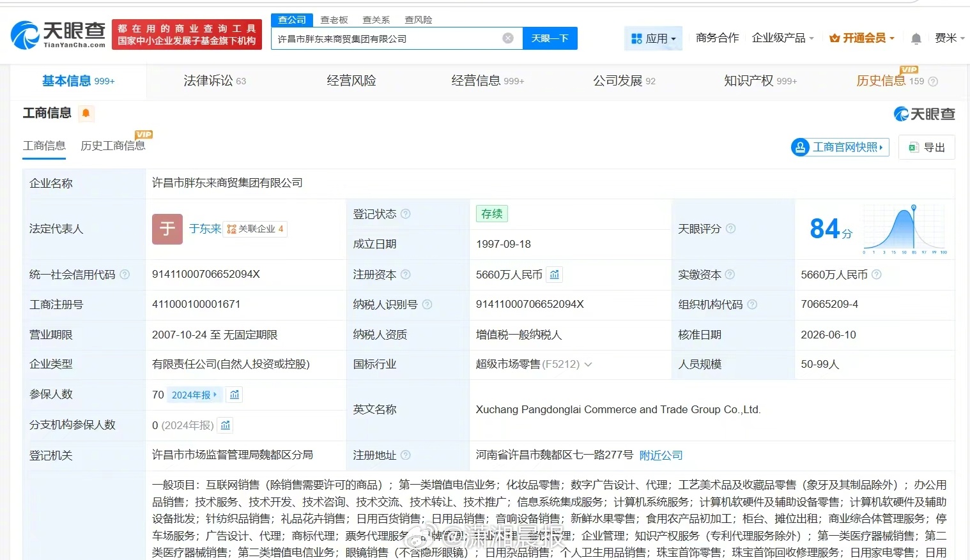Click help icon next to 登记状态
Viewport: 970px width, 560px height.
tap(406, 214)
